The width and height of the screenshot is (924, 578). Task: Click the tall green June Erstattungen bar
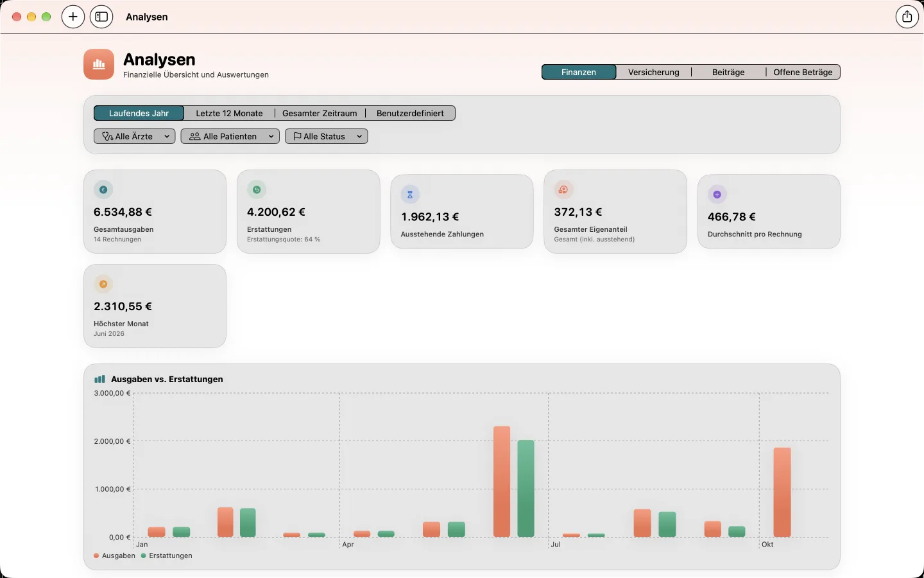click(x=526, y=488)
